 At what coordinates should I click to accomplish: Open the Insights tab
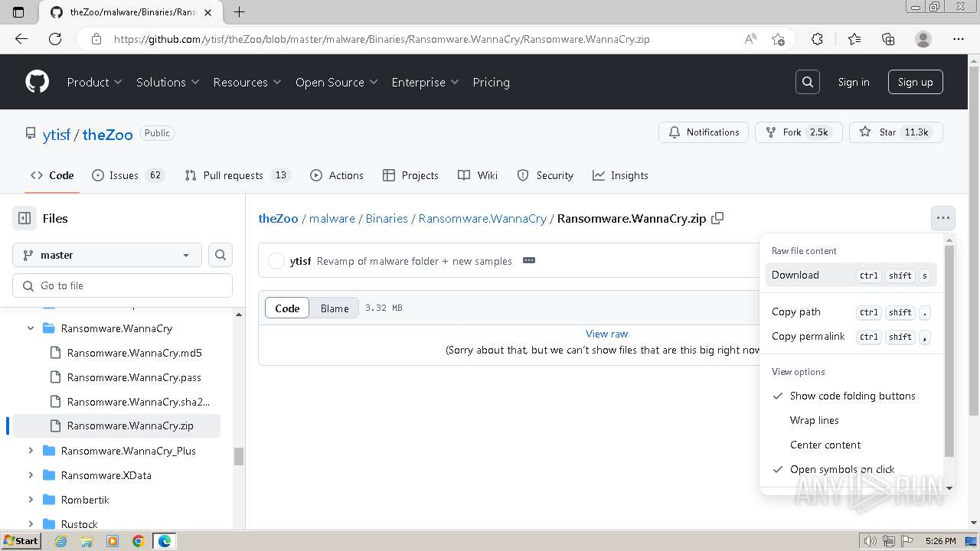(x=620, y=175)
